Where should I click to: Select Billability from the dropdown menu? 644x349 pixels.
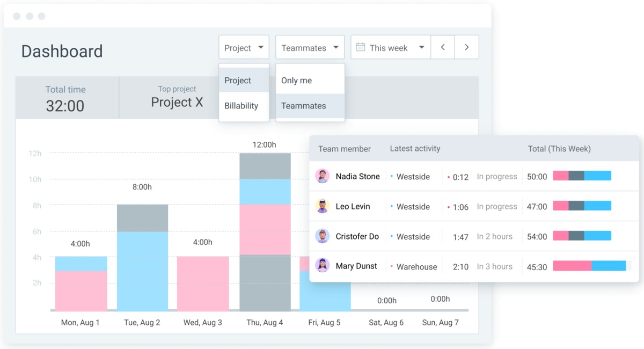(241, 106)
